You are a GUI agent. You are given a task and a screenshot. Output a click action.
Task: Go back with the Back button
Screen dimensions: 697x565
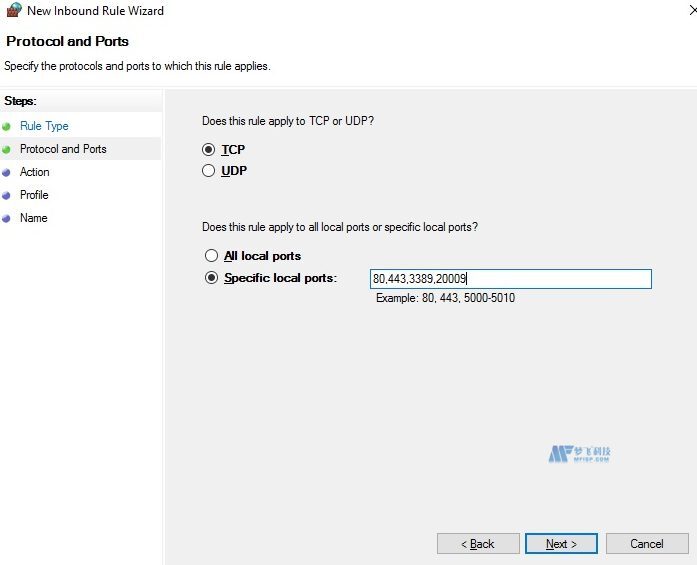click(x=478, y=544)
